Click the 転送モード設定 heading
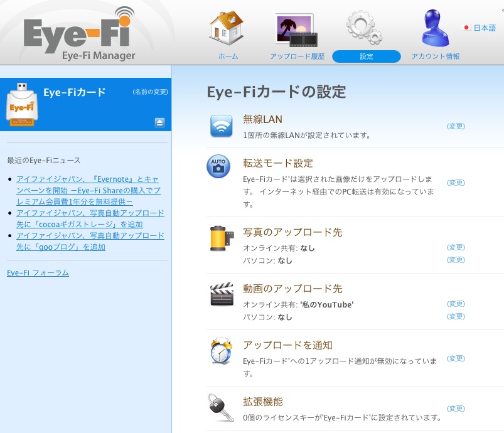The height and width of the screenshot is (433, 504). [x=277, y=163]
